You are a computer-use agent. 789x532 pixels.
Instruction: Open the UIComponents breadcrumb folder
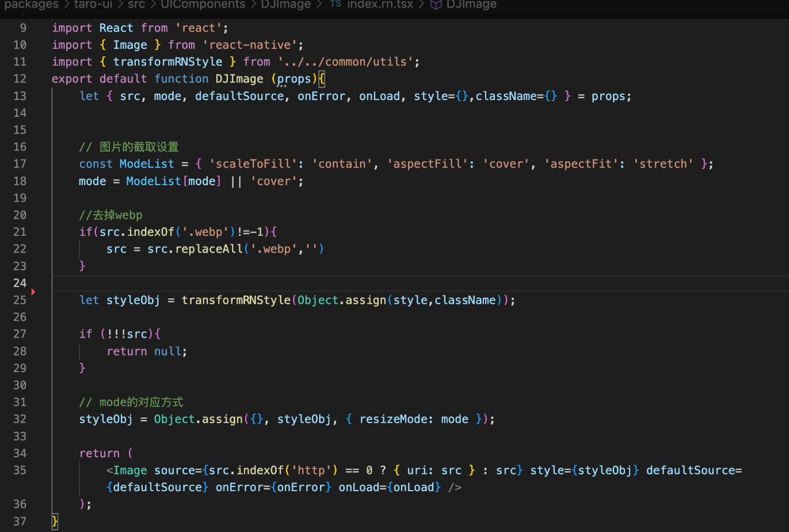[x=203, y=5]
